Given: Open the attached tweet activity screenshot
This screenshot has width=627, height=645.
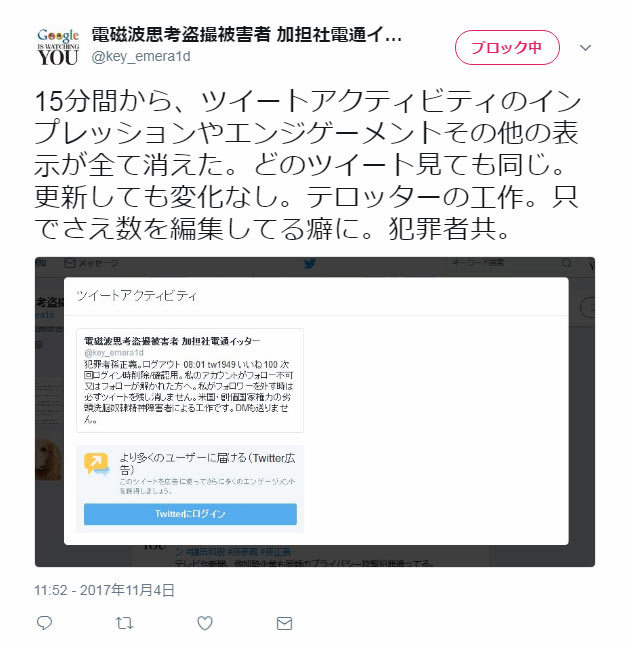Looking at the screenshot, I should (315, 412).
